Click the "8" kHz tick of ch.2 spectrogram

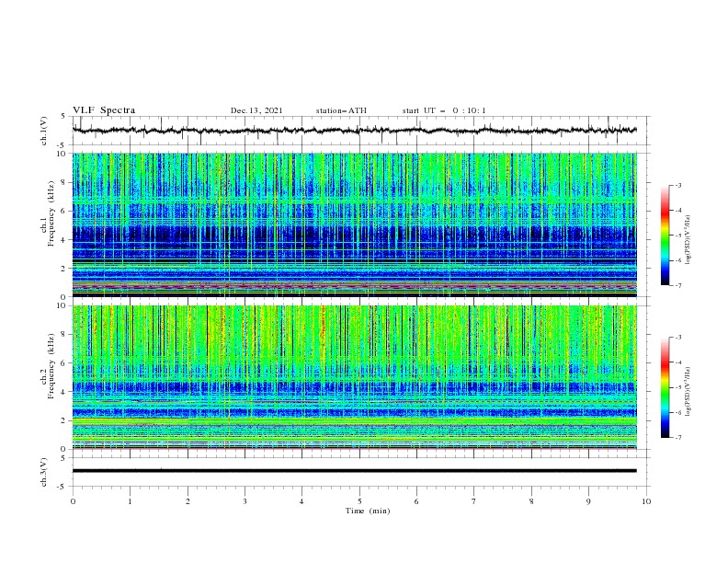63,335
